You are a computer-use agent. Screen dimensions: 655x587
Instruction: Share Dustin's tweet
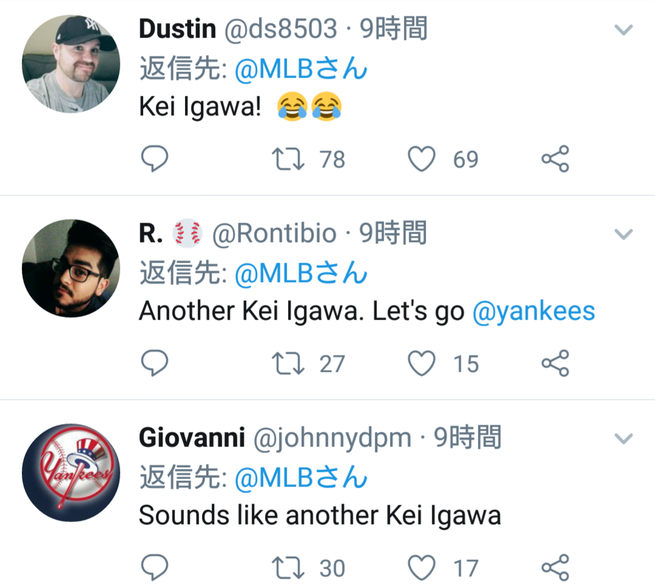click(555, 158)
